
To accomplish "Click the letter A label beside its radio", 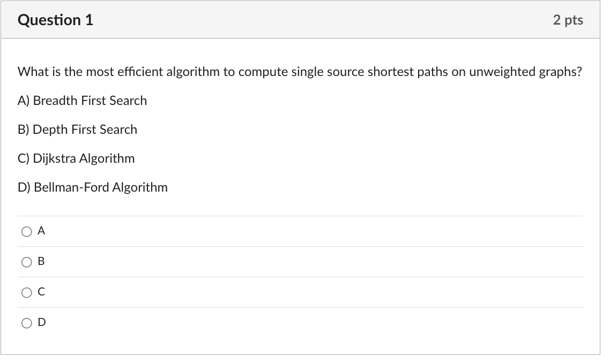I will pyautogui.click(x=41, y=231).
